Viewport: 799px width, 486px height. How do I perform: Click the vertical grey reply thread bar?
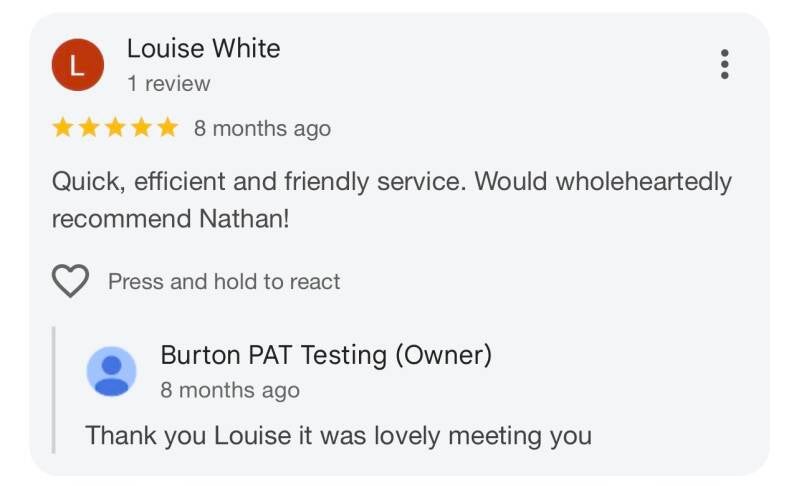point(54,390)
